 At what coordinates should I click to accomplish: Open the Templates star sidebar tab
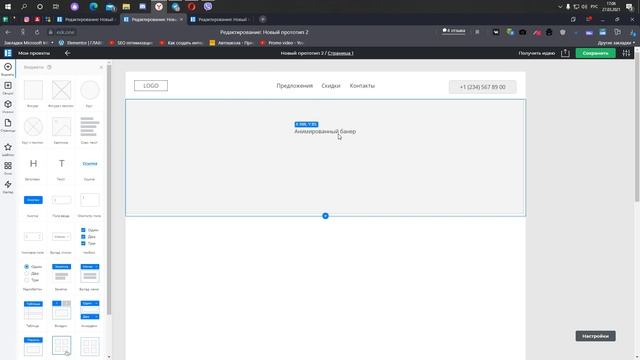8,149
